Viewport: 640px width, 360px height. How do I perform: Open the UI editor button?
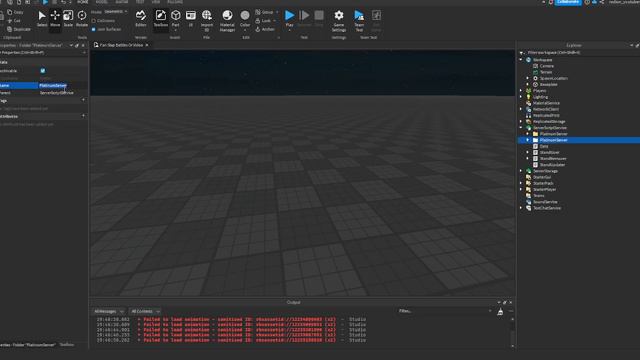pos(191,18)
